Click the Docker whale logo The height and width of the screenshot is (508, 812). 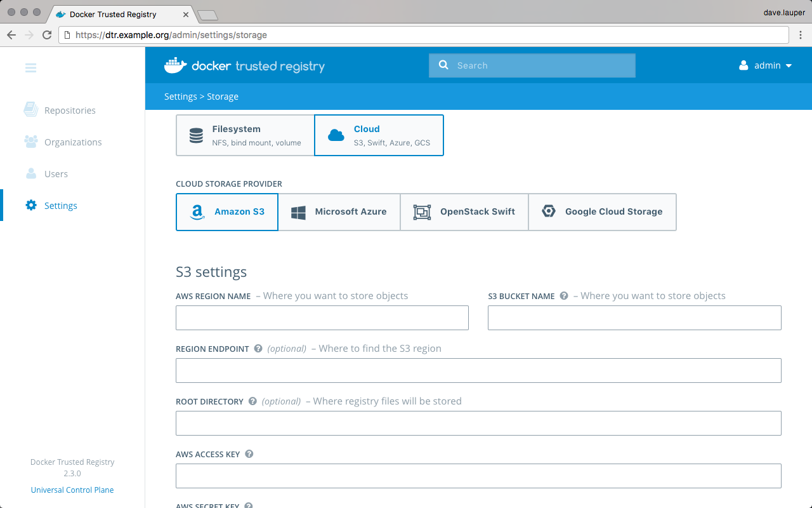(176, 65)
